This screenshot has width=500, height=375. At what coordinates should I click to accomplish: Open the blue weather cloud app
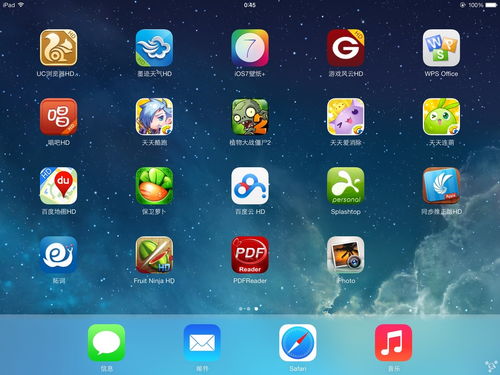pyautogui.click(x=154, y=48)
